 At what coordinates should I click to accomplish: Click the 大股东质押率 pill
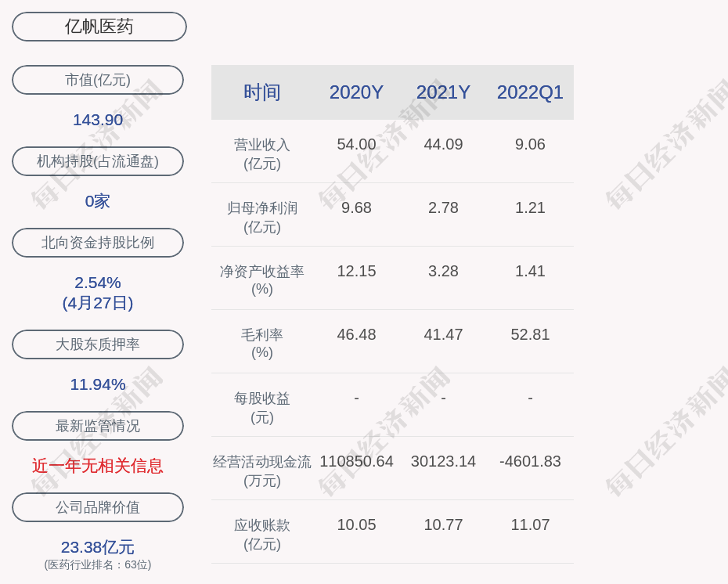click(98, 344)
